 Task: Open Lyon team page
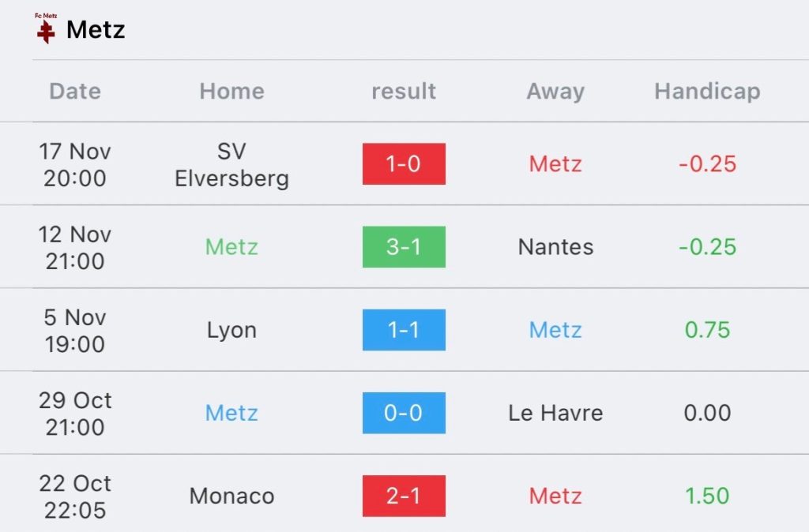point(231,331)
